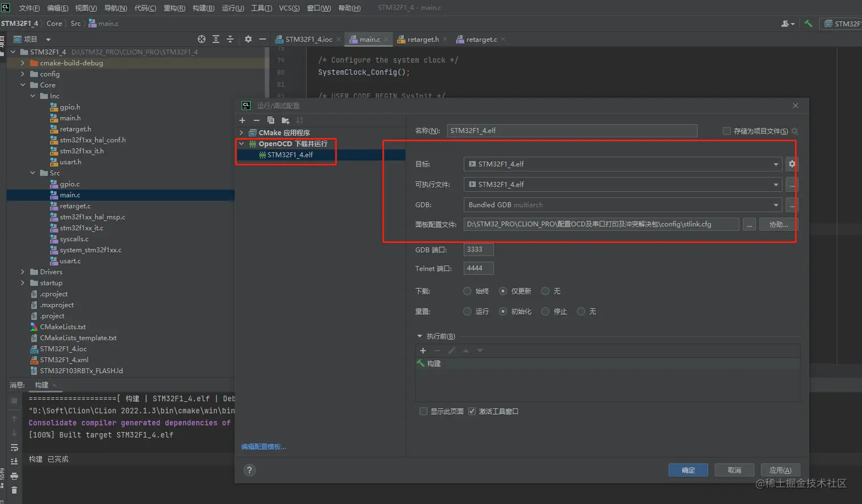Viewport: 862px width, 504px height.
Task: Open the 目标 dropdown
Action: point(623,164)
